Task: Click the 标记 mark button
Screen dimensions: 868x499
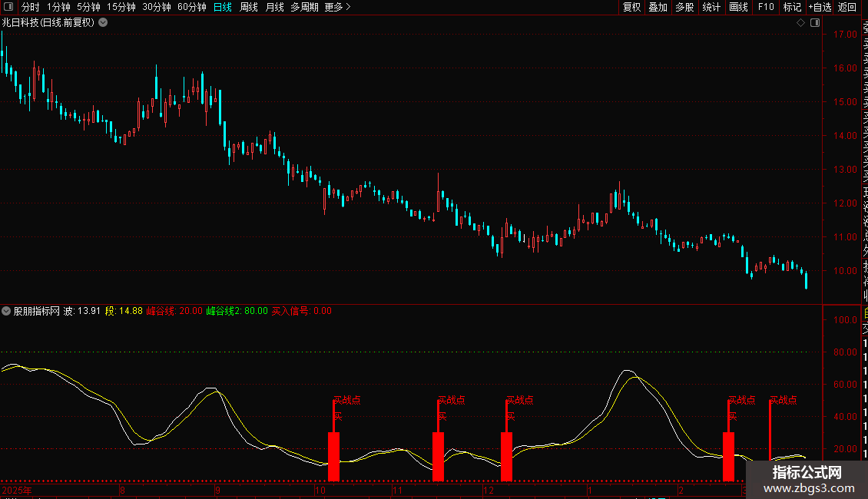Action: [x=792, y=7]
